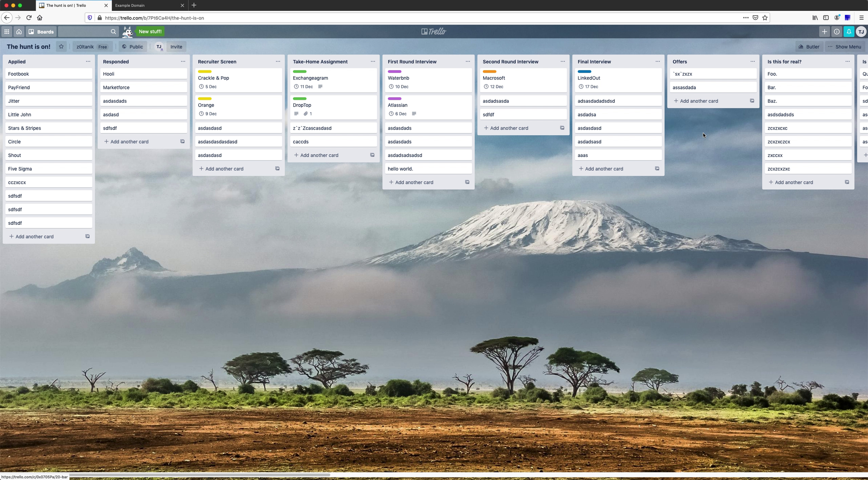Click orange label on Macrosoft card
The image size is (868, 480).
pos(489,72)
